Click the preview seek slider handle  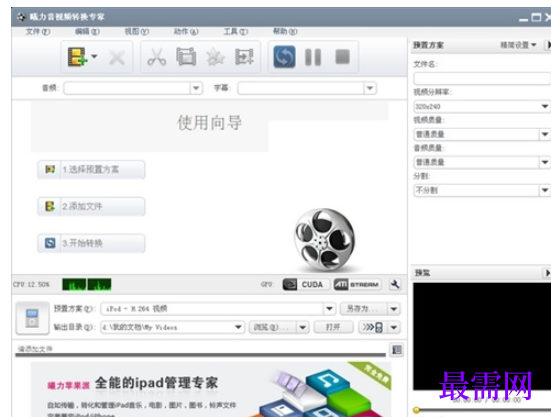(416, 410)
